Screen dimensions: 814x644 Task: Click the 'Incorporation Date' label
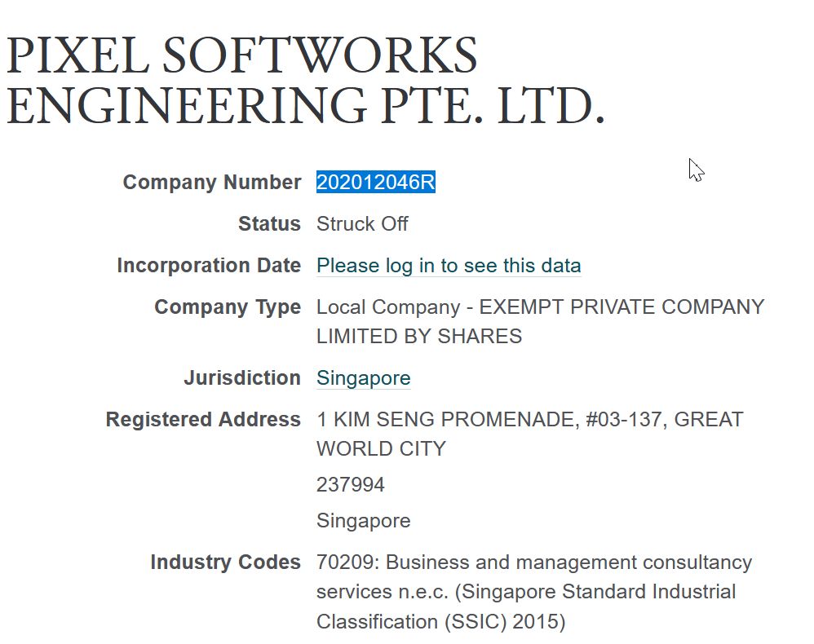tap(209, 265)
